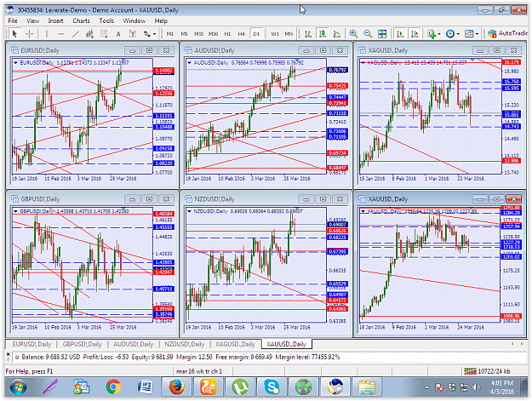Viewport: 532px width, 401px height.
Task: Open uTorrent from the taskbar
Action: click(x=240, y=387)
